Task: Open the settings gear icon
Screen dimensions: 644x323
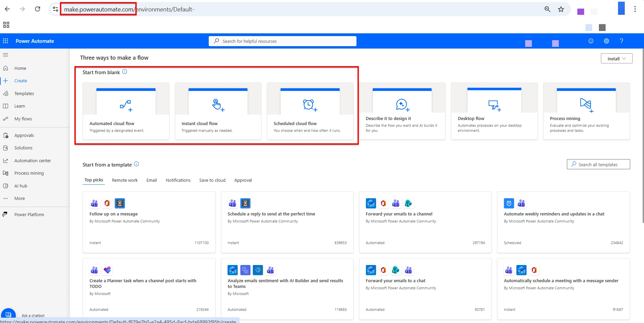Action: click(606, 41)
